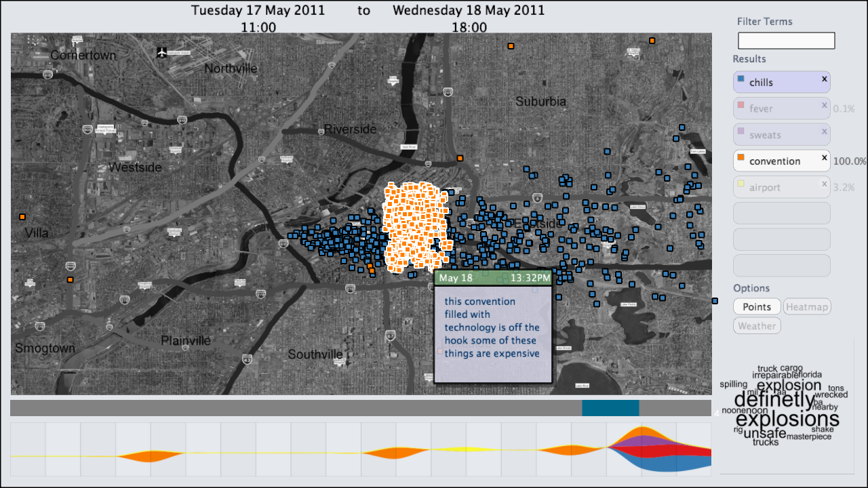Click the blue selected range on the time slider
Image resolution: width=868 pixels, height=488 pixels.
point(610,408)
